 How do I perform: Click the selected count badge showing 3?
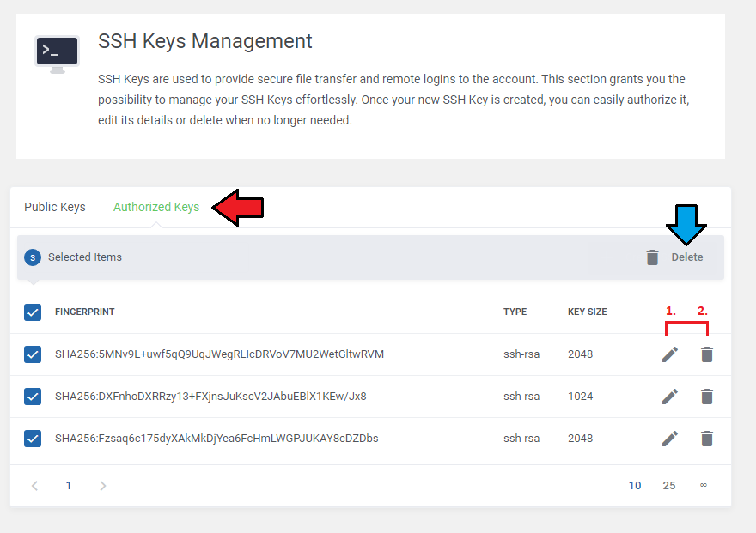[x=33, y=257]
